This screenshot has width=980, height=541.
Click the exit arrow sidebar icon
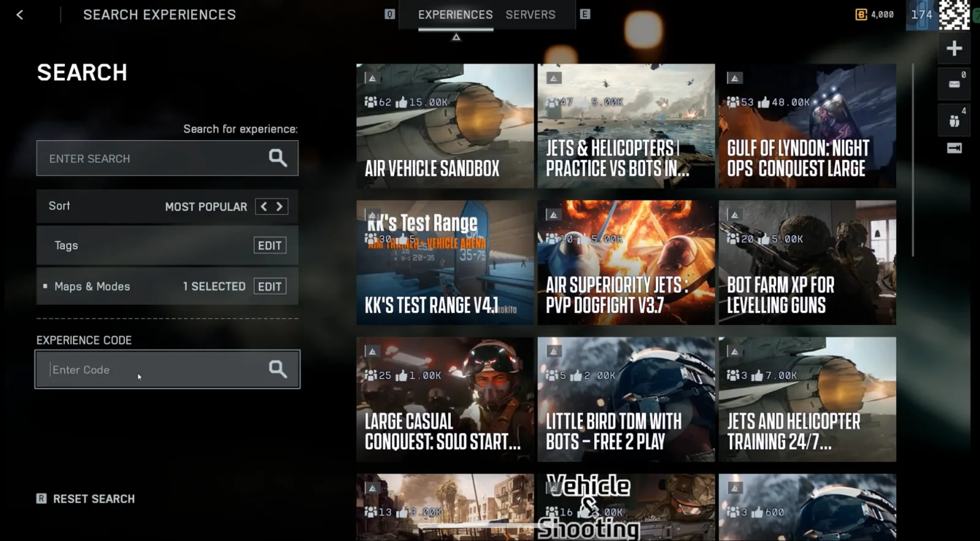pos(954,148)
